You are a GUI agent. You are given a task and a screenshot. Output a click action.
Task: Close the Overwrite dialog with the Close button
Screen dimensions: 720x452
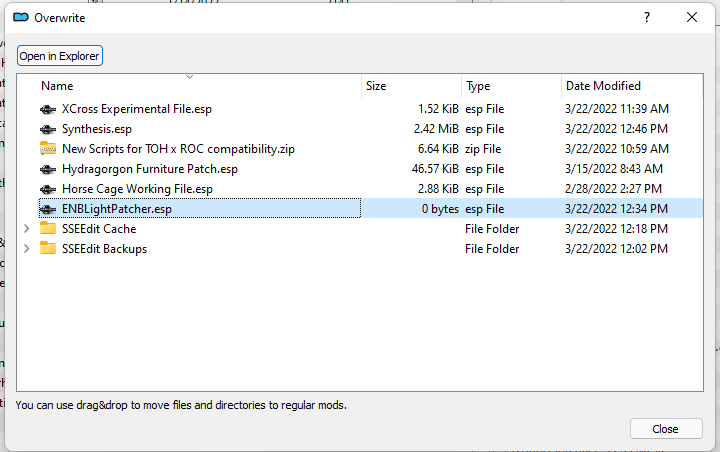point(666,429)
